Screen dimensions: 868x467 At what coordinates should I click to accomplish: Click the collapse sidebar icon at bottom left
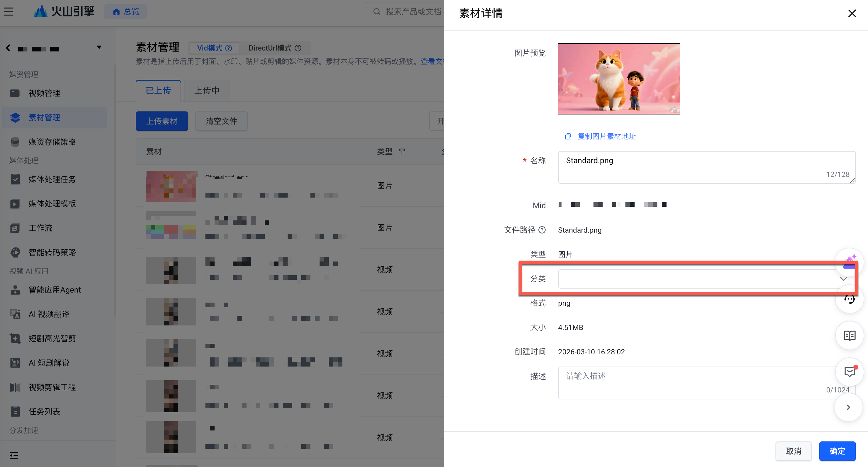(x=14, y=455)
